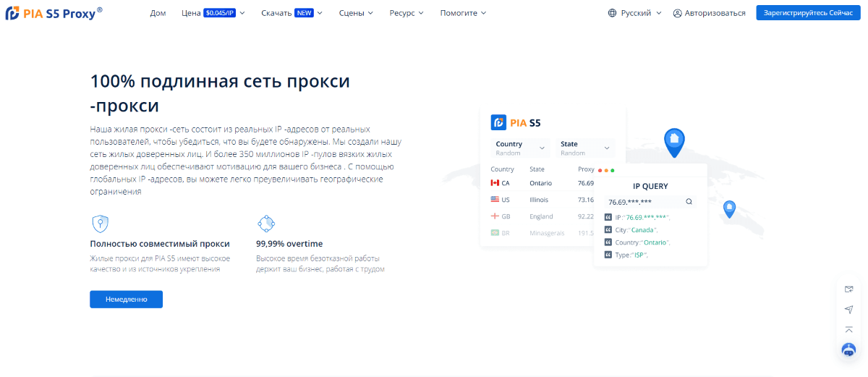Screen dimensions: 868x377
Task: Expand the Помогите help menu
Action: (x=463, y=13)
